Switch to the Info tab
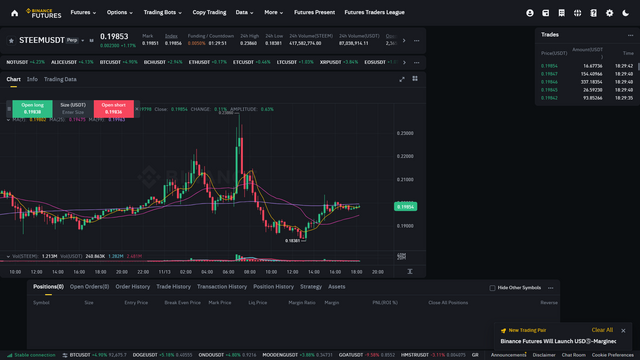640x360 pixels. coord(32,79)
